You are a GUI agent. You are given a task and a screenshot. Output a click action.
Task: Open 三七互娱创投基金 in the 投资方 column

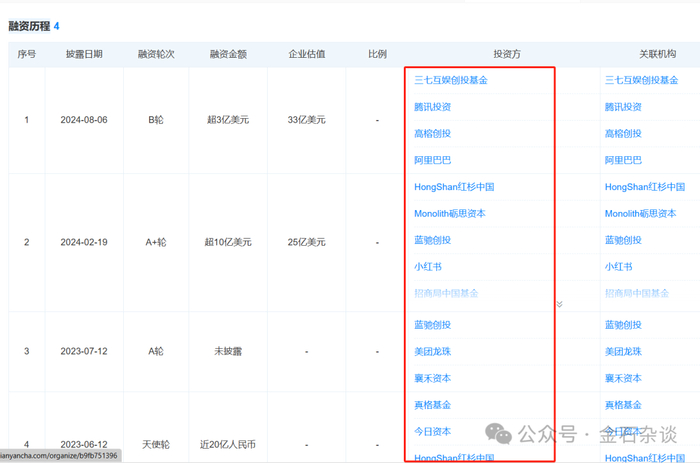tap(450, 80)
